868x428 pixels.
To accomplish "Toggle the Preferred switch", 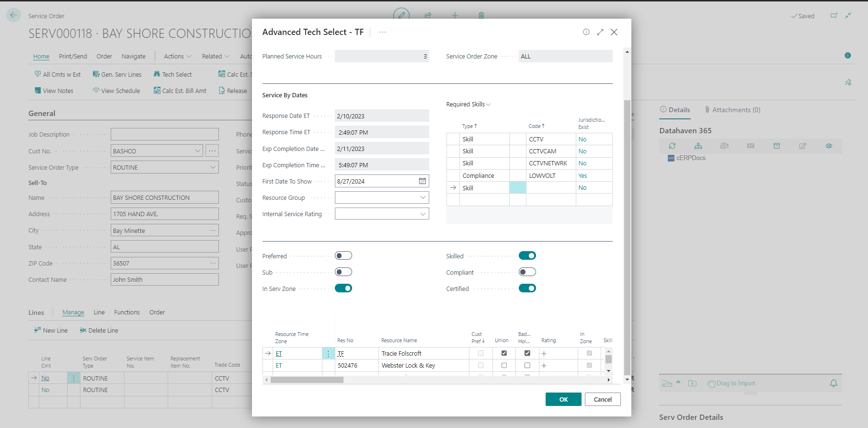I will pyautogui.click(x=343, y=256).
